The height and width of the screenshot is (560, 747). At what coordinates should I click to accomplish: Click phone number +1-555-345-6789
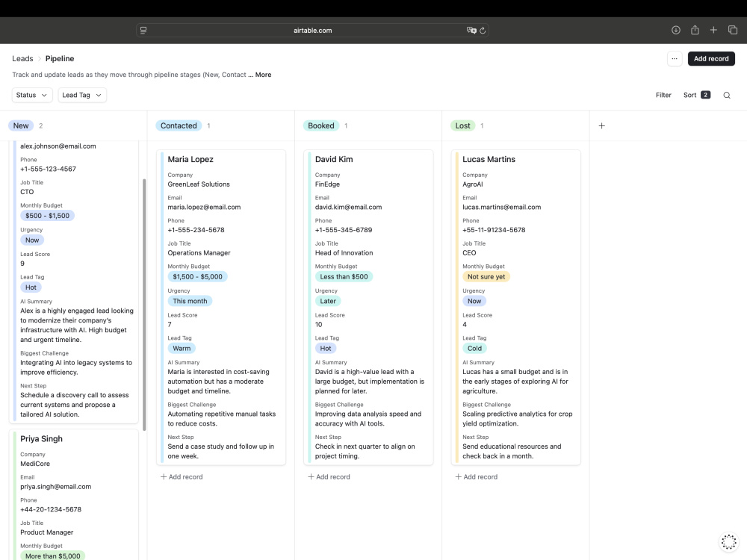tap(344, 230)
